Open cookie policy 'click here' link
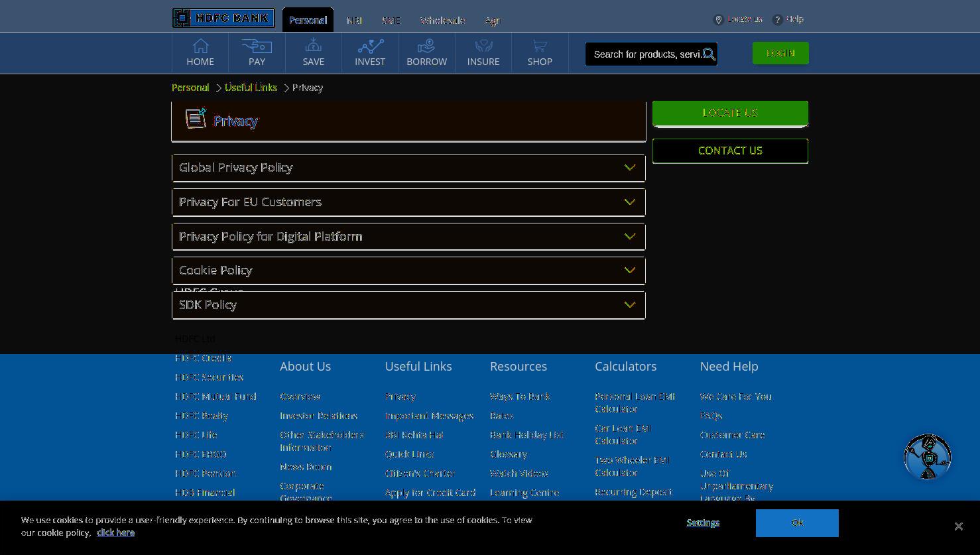This screenshot has height=555, width=980. tap(115, 532)
